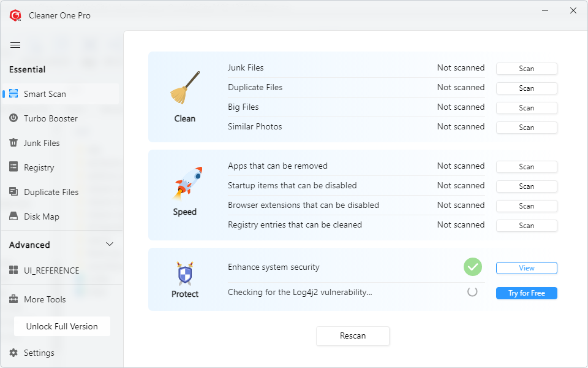This screenshot has height=368, width=588.
Task: Open the Registry sidebar item
Action: pos(39,167)
